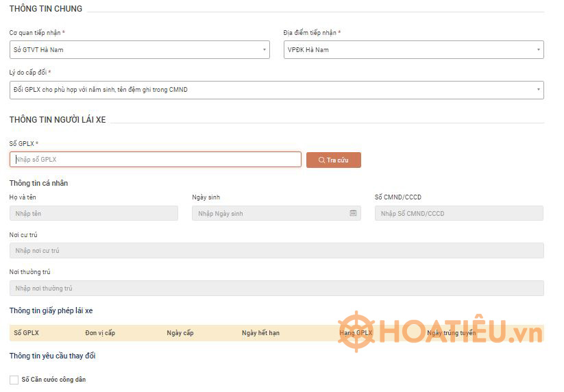Click the Tra cứu search button
Image resolution: width=564 pixels, height=392 pixels.
(x=333, y=160)
